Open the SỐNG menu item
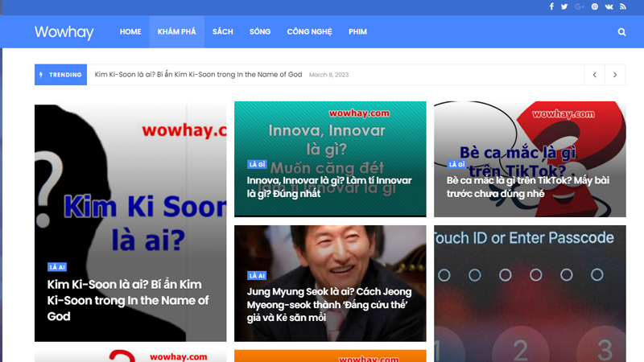Image resolution: width=644 pixels, height=362 pixels. click(x=260, y=32)
